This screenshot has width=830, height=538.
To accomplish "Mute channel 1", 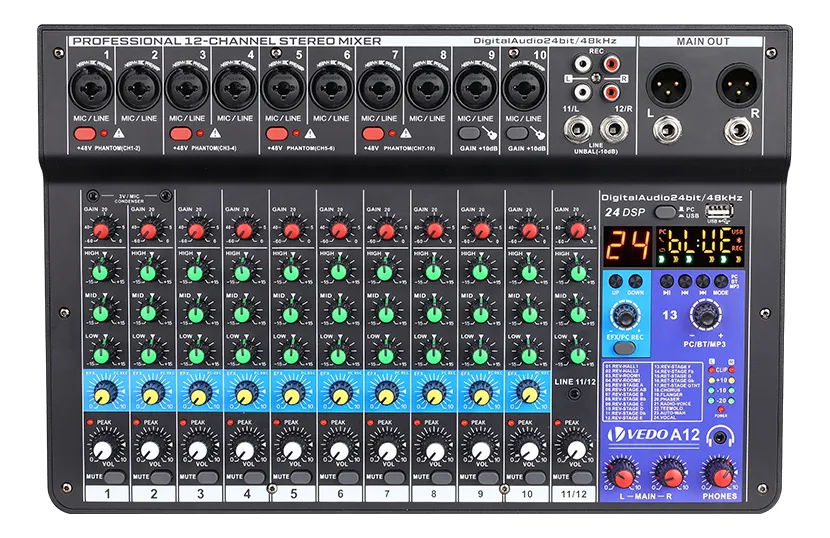I will tap(108, 477).
